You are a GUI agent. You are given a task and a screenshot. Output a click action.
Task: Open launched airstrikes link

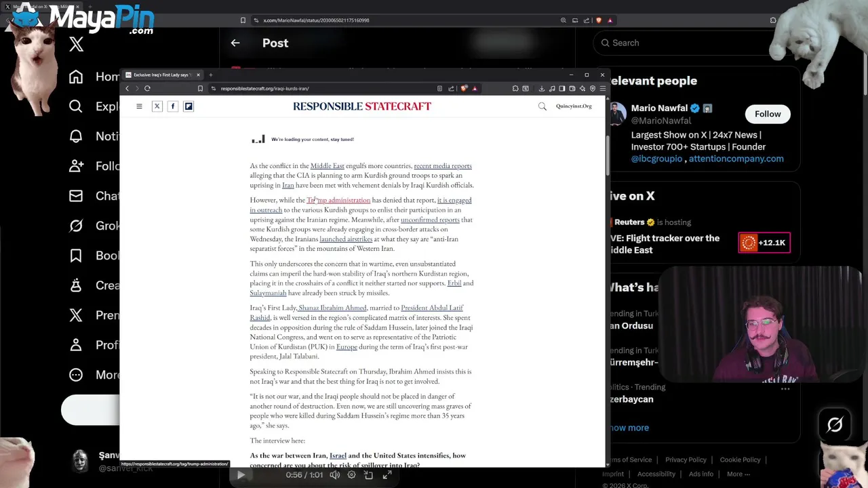[346, 239]
